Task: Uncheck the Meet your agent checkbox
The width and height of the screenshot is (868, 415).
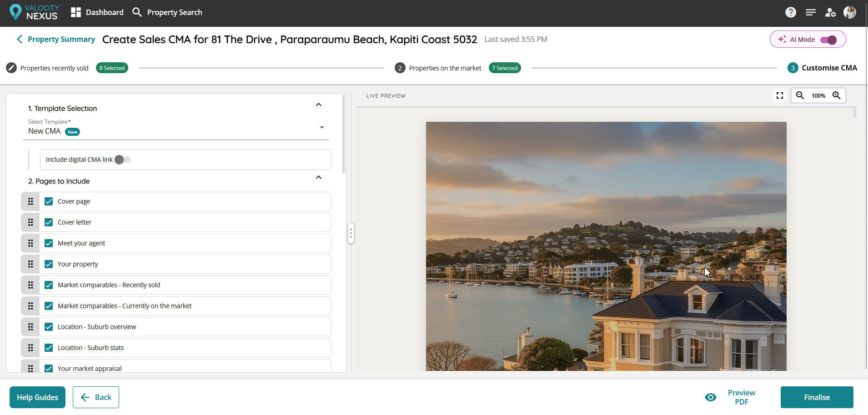Action: [49, 243]
